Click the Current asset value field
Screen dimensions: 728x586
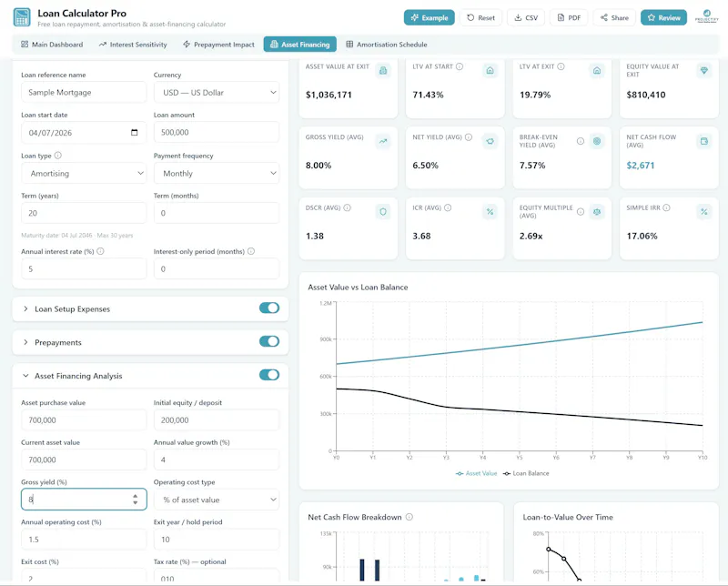tap(84, 460)
